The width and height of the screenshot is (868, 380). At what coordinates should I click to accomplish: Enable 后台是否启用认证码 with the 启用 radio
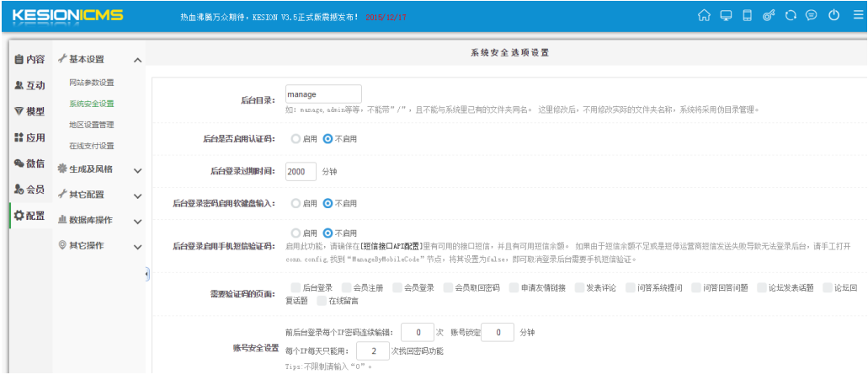click(x=296, y=138)
